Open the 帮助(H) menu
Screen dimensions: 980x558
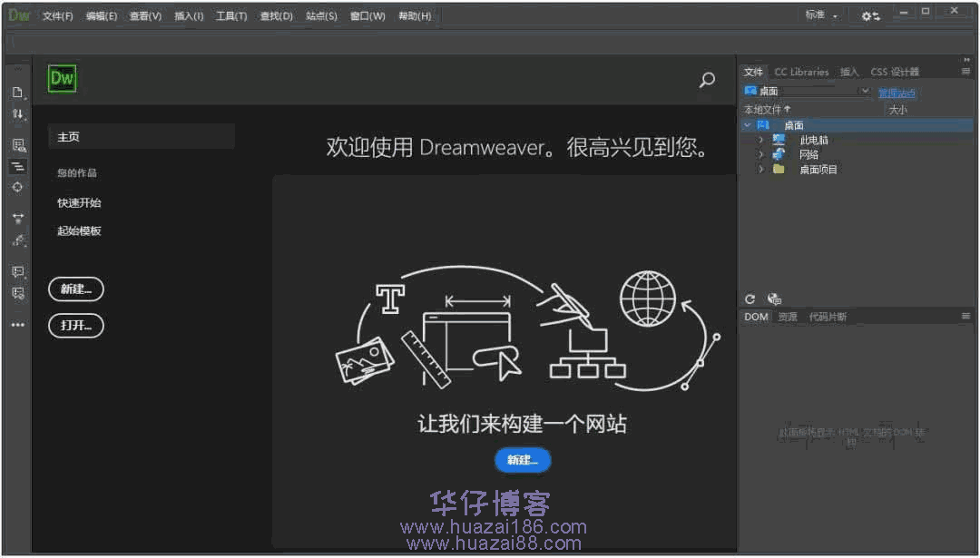(x=415, y=16)
